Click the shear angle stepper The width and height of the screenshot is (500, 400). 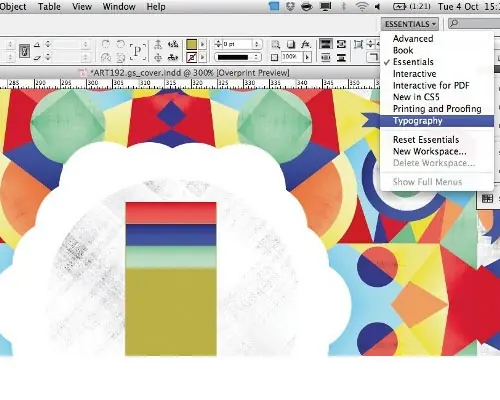tap(48, 58)
